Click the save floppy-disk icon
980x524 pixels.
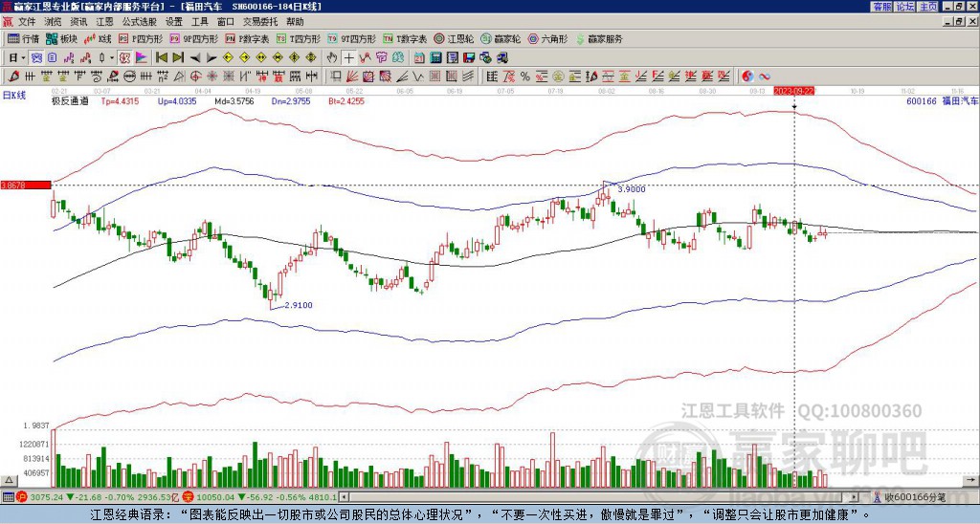[469, 58]
